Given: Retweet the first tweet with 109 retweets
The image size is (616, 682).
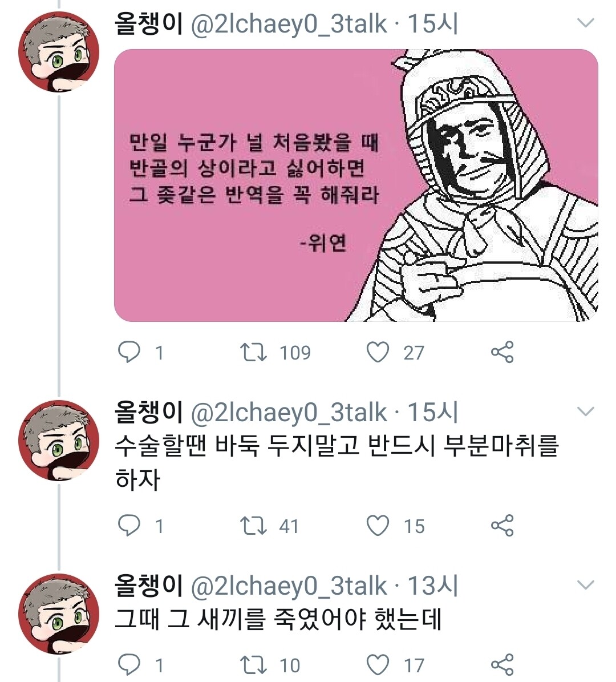Looking at the screenshot, I should [253, 352].
